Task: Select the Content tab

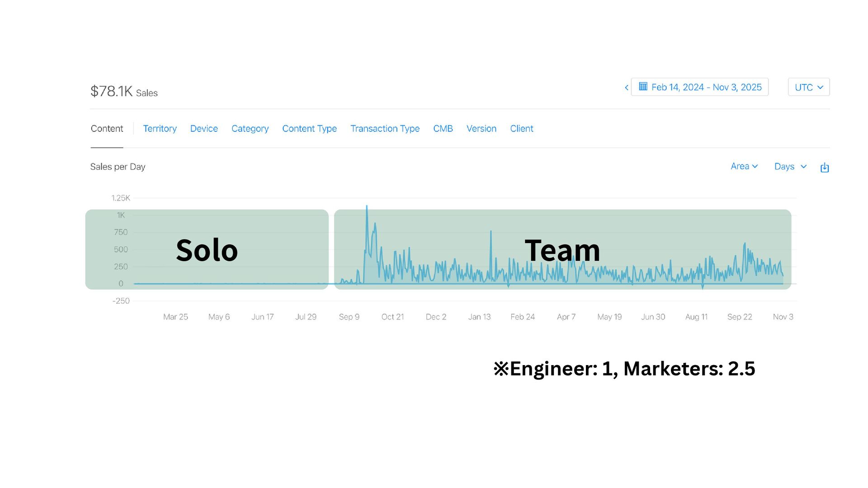Action: pyautogui.click(x=107, y=129)
